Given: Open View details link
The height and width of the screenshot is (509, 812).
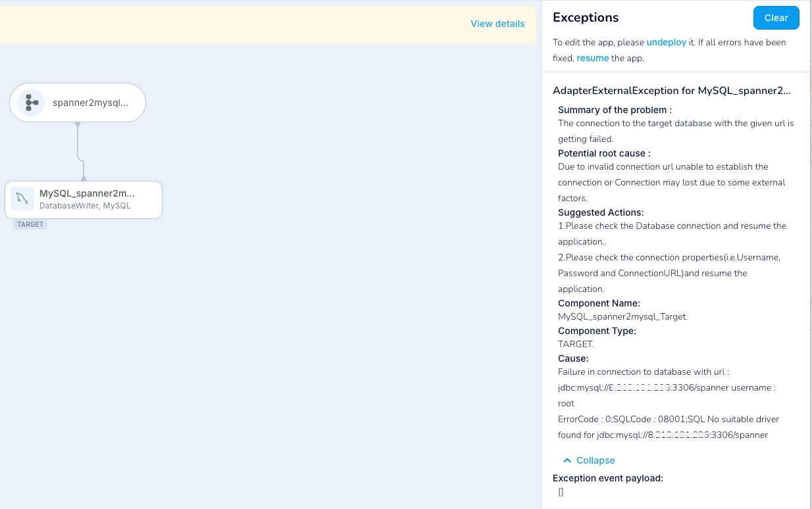Looking at the screenshot, I should (497, 24).
